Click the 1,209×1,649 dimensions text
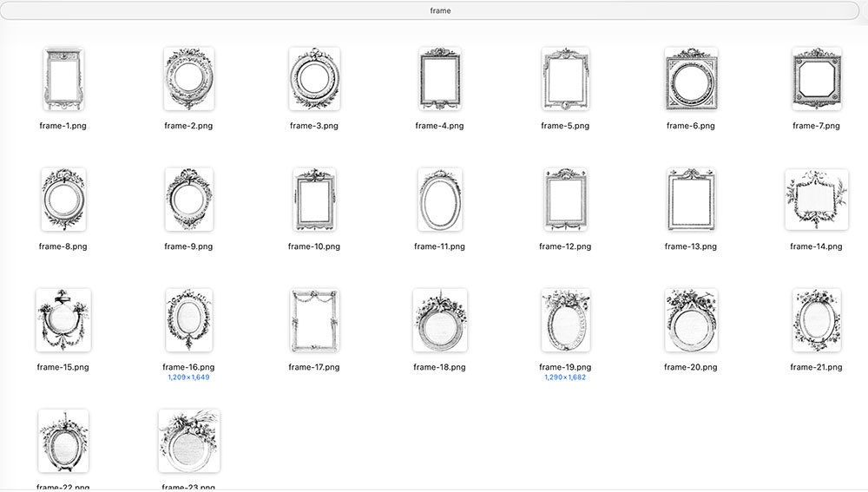 (188, 377)
